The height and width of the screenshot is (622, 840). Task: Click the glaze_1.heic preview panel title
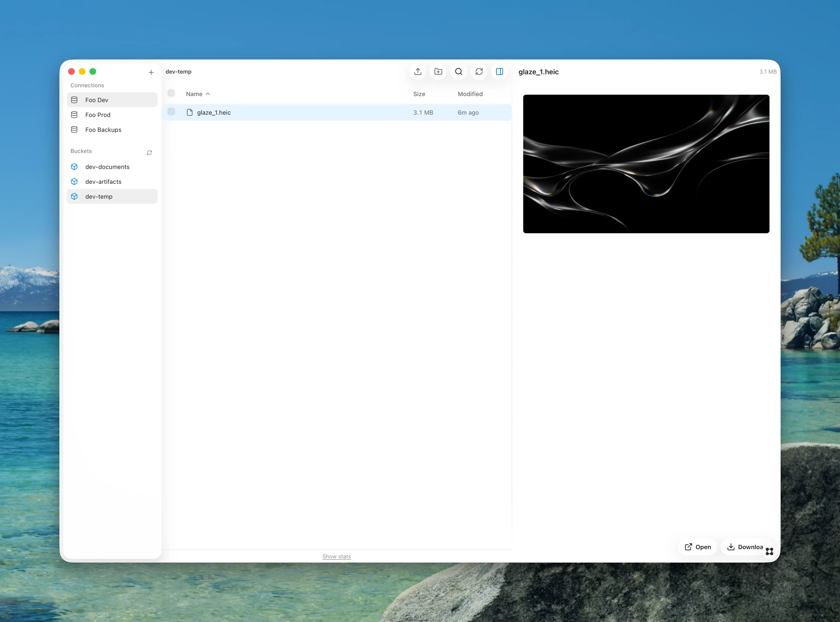(538, 72)
